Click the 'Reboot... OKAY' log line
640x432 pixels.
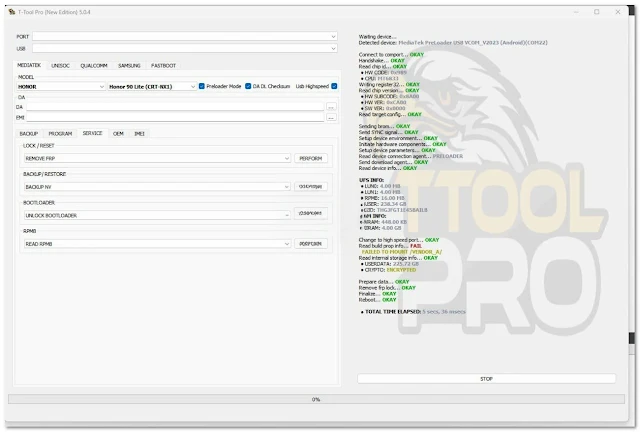(x=378, y=300)
